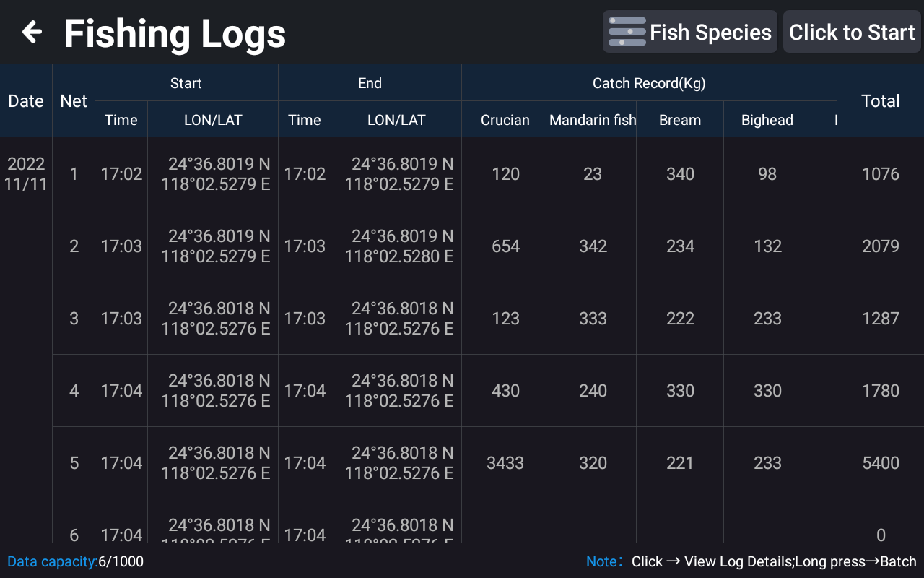Go back using the arrow icon
The width and height of the screenshot is (924, 578).
pyautogui.click(x=32, y=32)
